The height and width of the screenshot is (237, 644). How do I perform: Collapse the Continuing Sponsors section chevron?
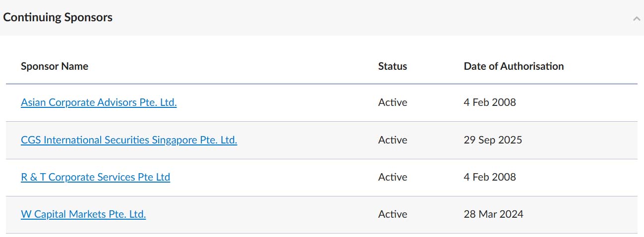636,19
